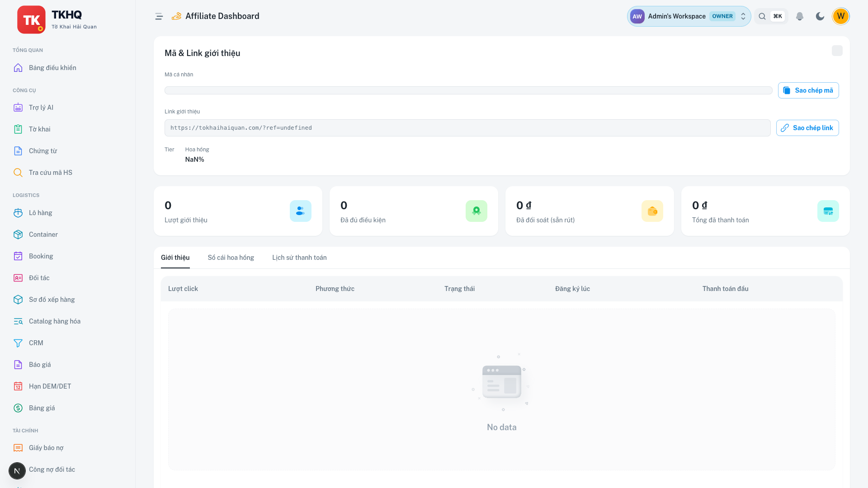Click Đã đối soát wallet icon
The height and width of the screenshot is (488, 868).
[652, 211]
